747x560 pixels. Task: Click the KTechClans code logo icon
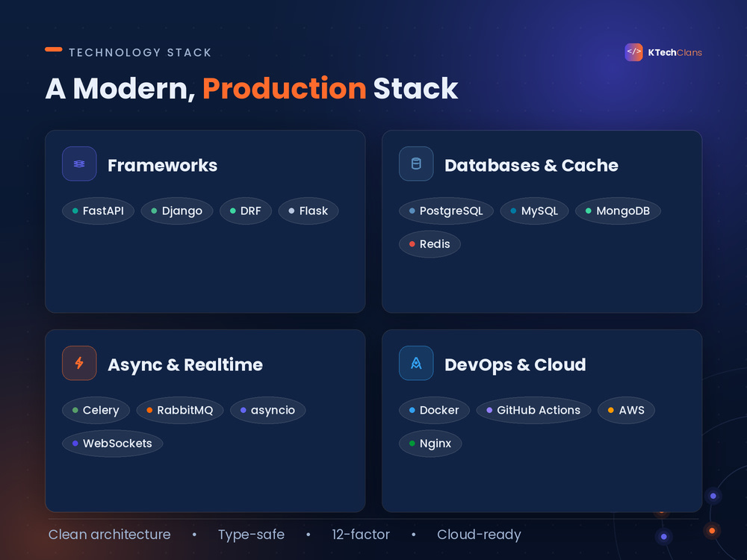coord(633,52)
